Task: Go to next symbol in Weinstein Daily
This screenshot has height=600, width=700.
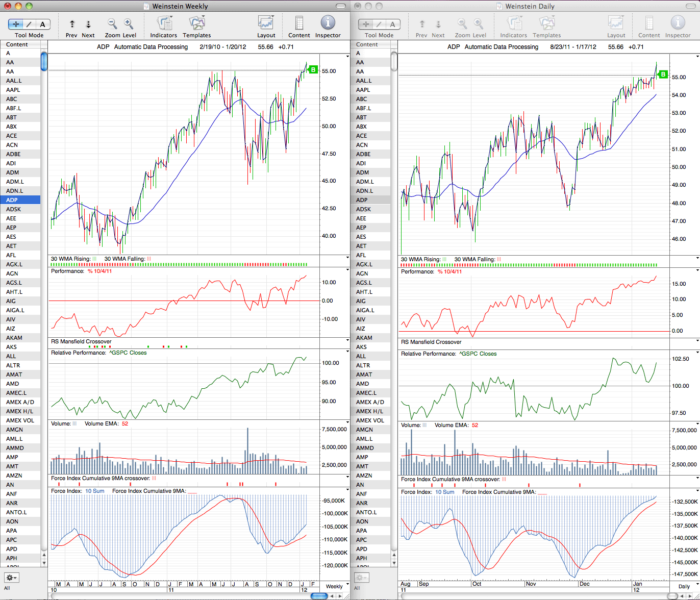Action: [x=438, y=24]
